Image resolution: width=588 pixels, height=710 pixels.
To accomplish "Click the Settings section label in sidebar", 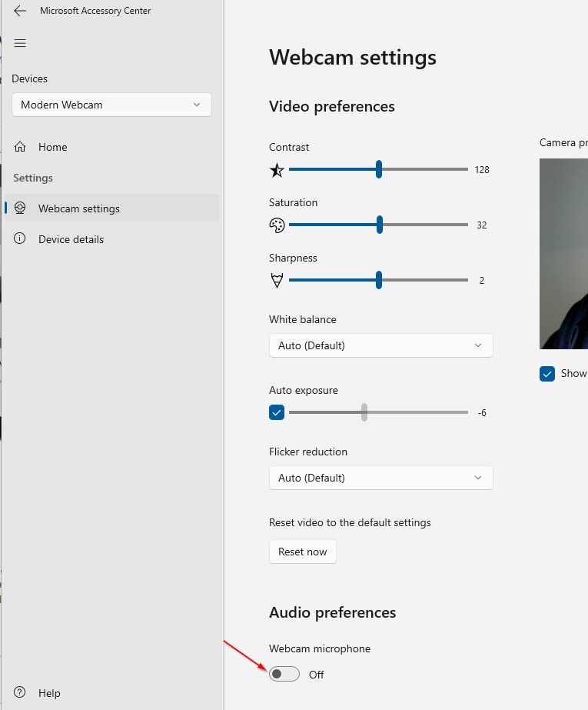I will click(x=33, y=178).
